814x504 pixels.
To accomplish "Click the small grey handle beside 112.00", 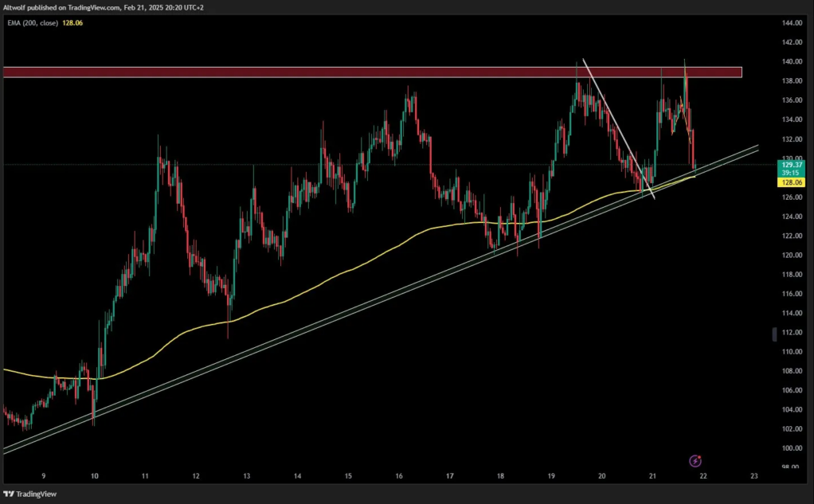I will tap(774, 334).
